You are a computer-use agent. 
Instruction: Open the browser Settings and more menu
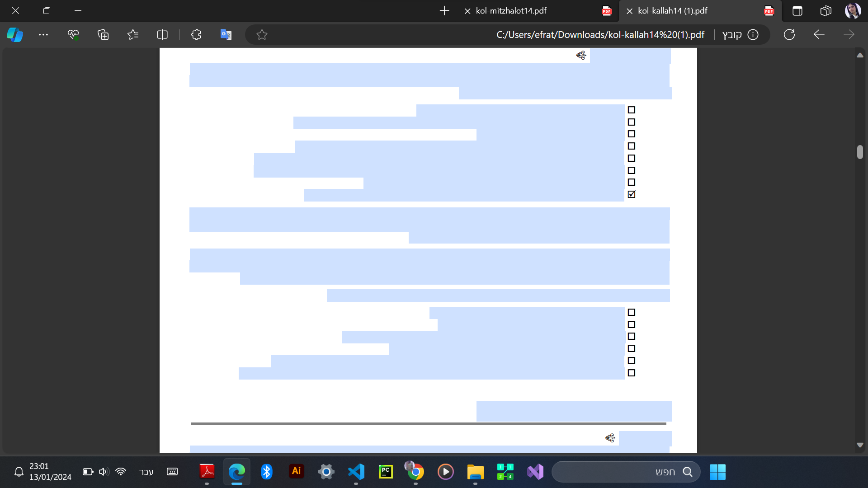[43, 35]
